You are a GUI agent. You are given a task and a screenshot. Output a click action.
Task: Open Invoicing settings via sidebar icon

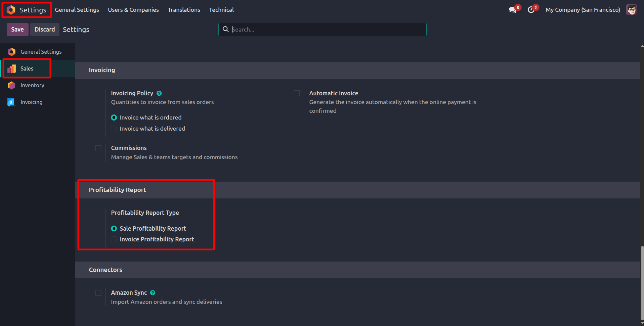click(12, 102)
